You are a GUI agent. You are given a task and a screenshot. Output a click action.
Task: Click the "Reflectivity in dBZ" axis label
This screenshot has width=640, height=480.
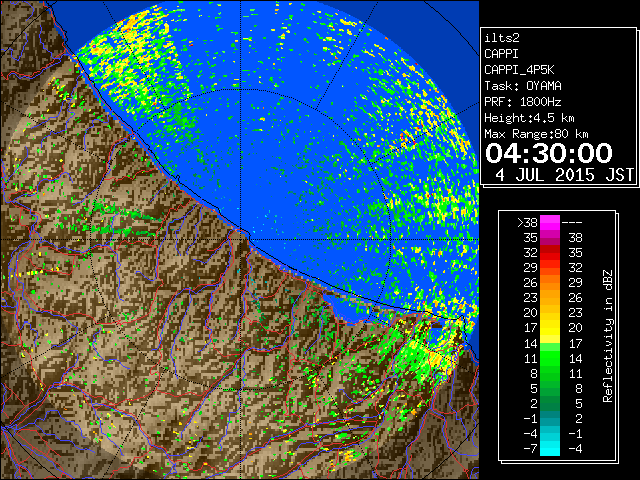coord(608,336)
